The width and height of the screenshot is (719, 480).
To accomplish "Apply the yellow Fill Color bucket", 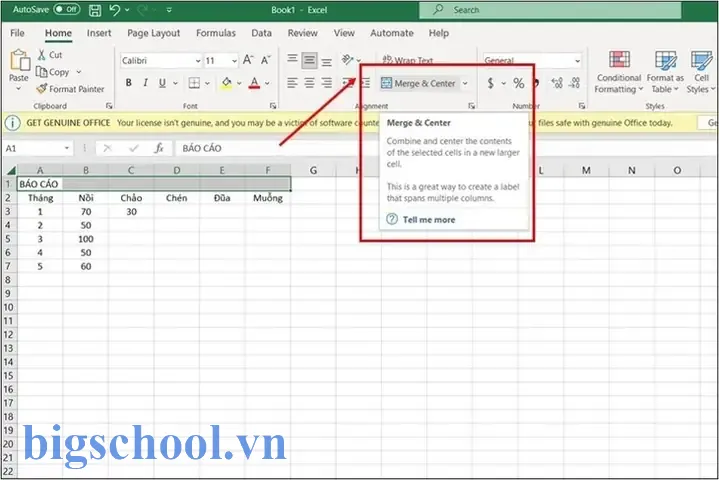I will [x=227, y=83].
